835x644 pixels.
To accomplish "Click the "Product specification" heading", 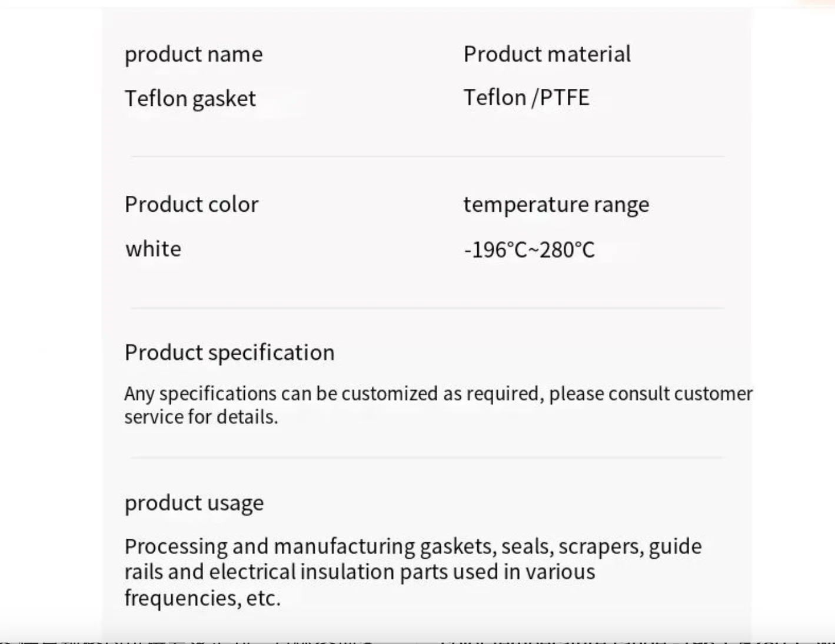I will tap(229, 353).
